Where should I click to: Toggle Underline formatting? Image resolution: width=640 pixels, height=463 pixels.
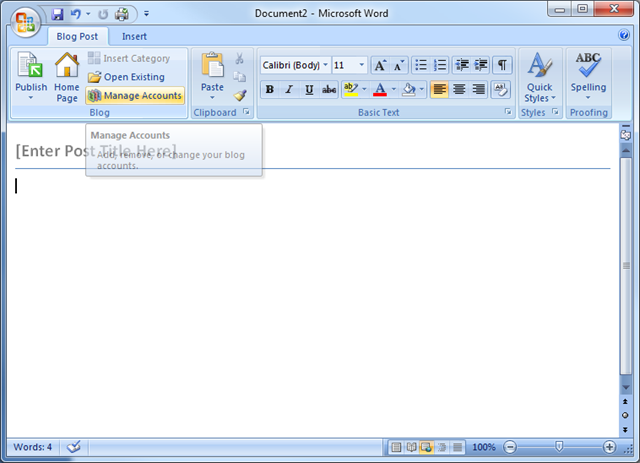point(309,89)
